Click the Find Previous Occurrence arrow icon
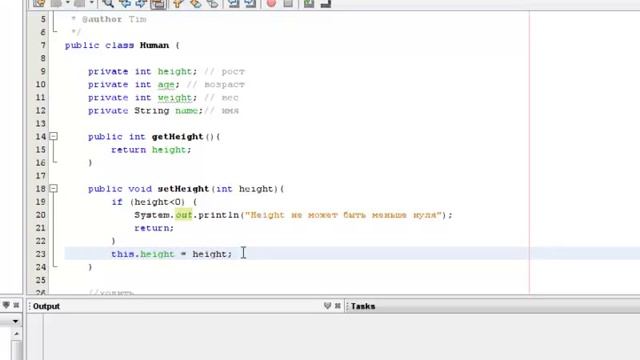This screenshot has width=640, height=360. pyautogui.click(x=125, y=4)
